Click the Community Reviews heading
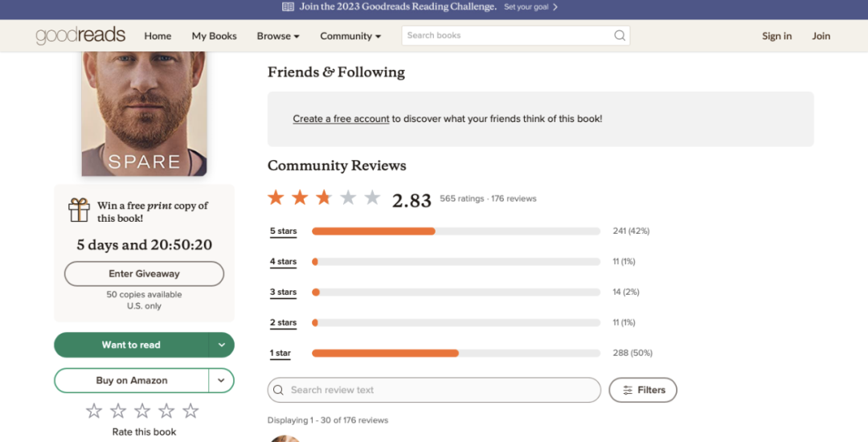Image resolution: width=868 pixels, height=442 pixels. tap(337, 166)
